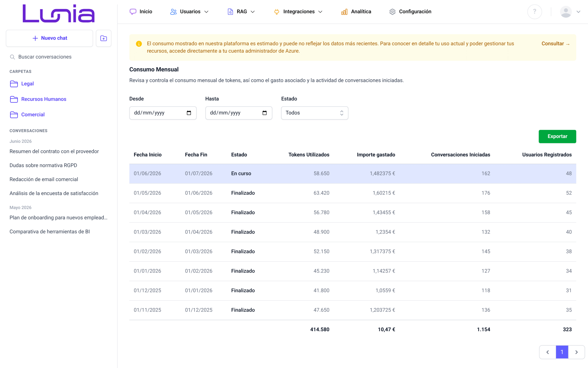The height and width of the screenshot is (368, 588).
Task: Open conversation Dudas sobre normativa RGPD
Action: pos(43,166)
